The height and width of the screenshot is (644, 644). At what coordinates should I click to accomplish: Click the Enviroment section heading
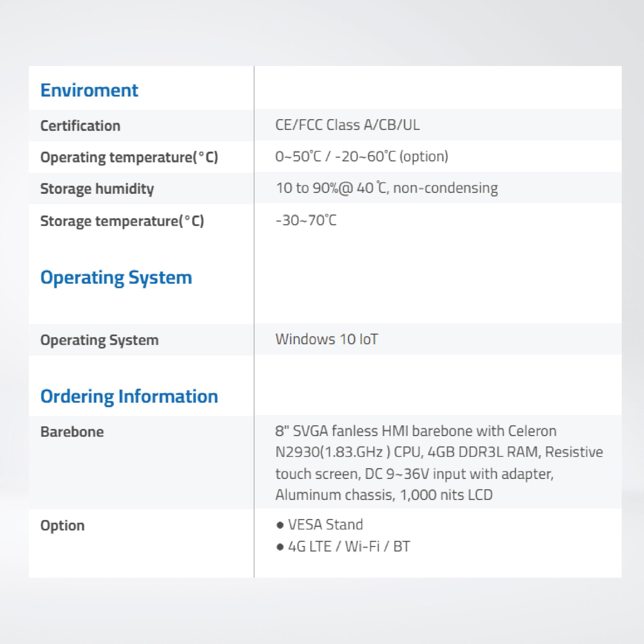[x=89, y=90]
